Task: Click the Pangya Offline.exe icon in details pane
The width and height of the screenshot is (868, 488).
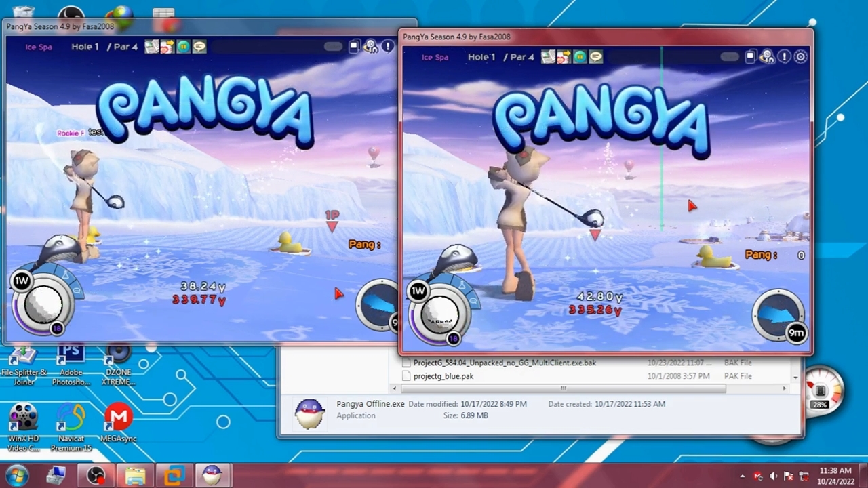Action: [309, 413]
